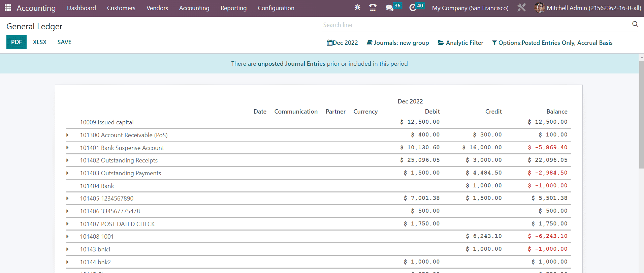
Task: Open the chat messages icon
Action: 390,8
